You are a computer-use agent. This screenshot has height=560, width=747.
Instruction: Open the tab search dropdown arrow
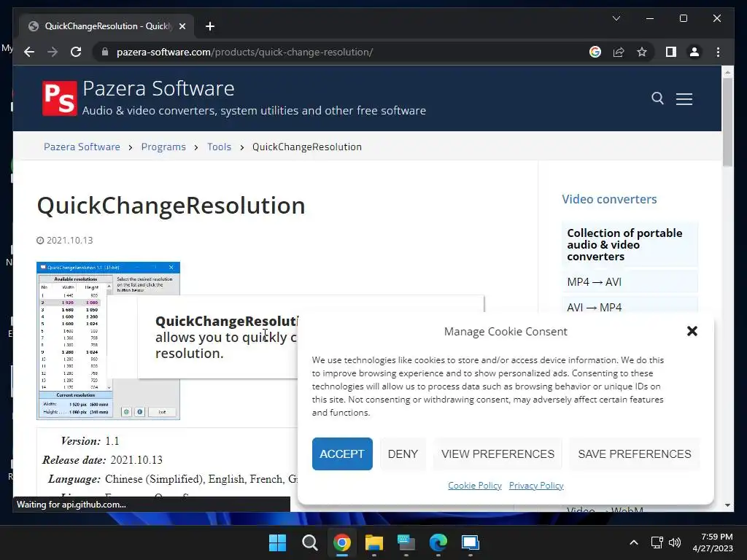pos(616,18)
